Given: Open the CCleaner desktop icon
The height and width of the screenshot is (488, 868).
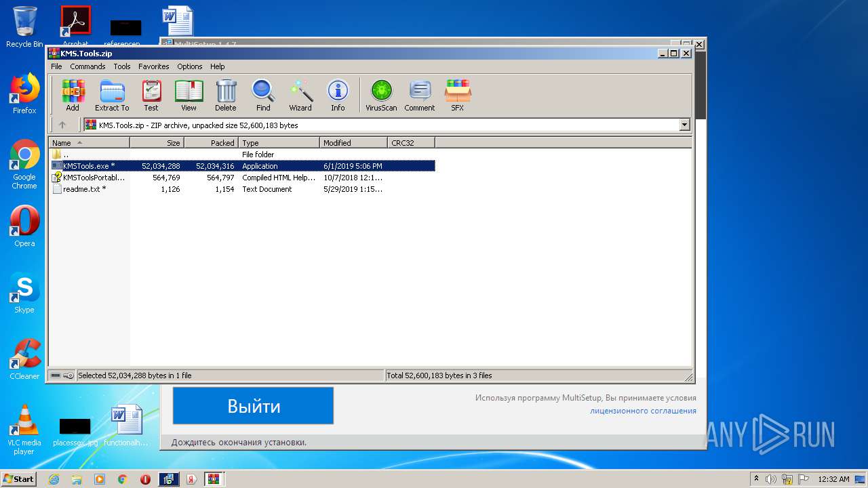Looking at the screenshot, I should coord(24,359).
